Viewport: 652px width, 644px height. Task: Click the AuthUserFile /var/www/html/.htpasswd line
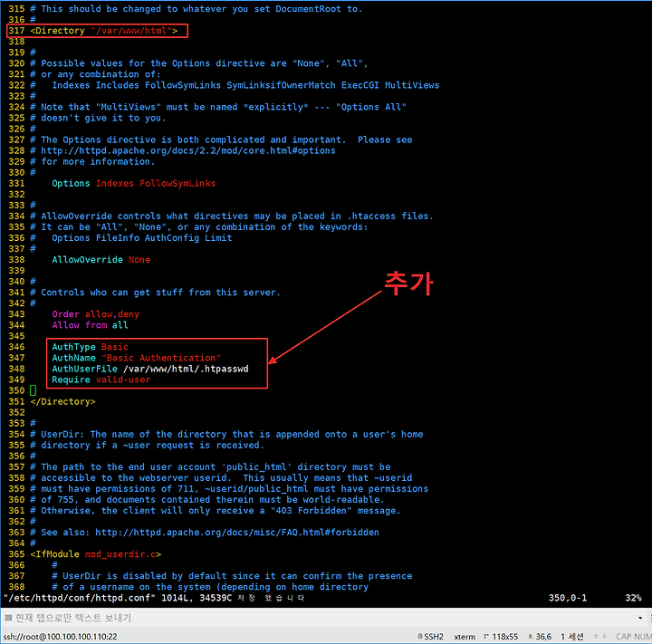point(150,369)
